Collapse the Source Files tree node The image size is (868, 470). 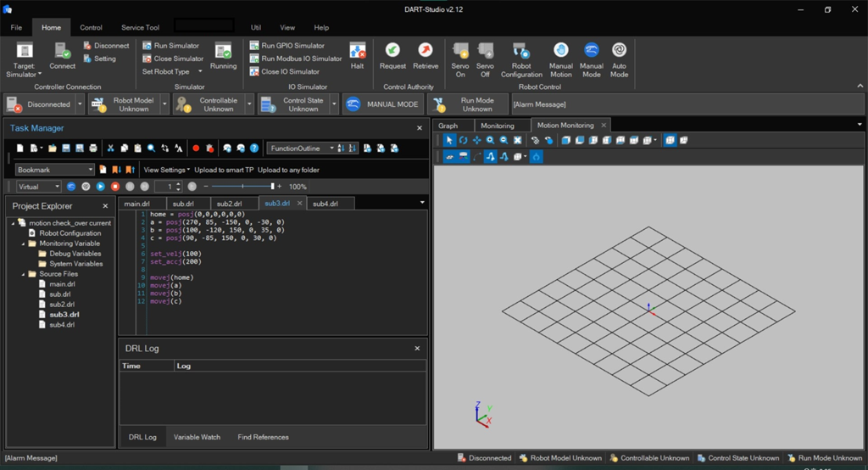pos(24,274)
